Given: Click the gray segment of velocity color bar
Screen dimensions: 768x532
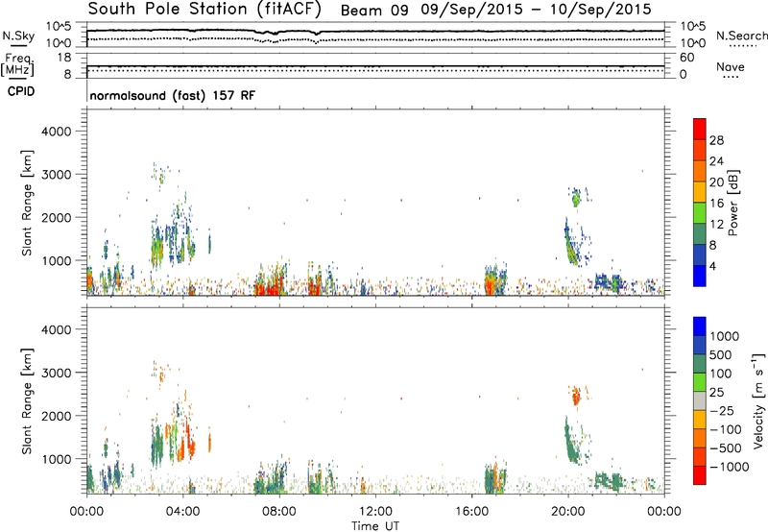Looking at the screenshot, I should click(x=700, y=400).
